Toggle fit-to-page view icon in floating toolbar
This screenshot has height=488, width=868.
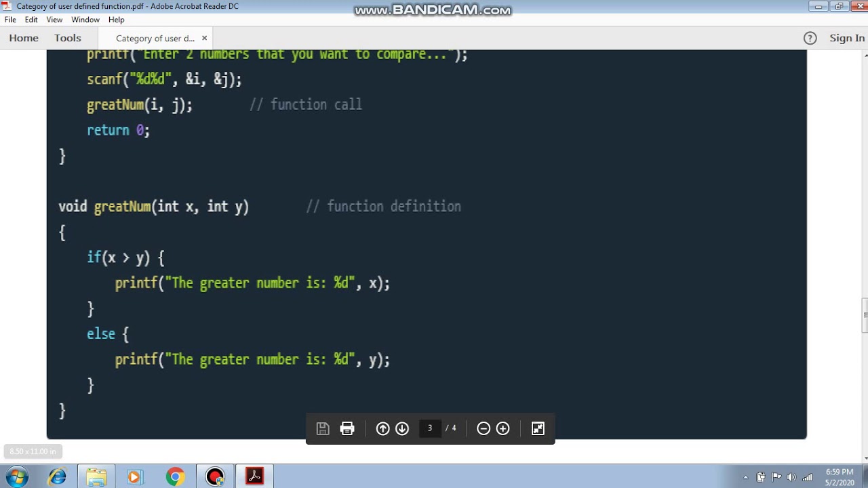(538, 428)
